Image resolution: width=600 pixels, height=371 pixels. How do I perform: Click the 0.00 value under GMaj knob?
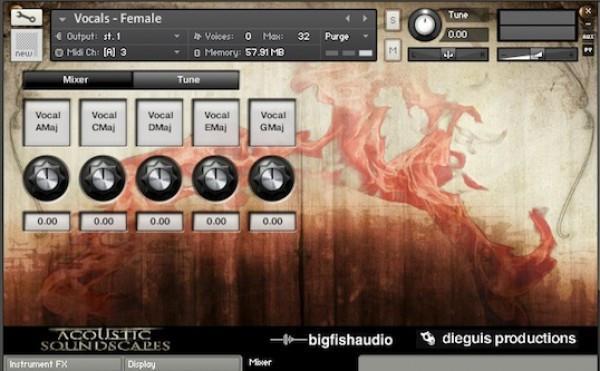[x=272, y=221]
